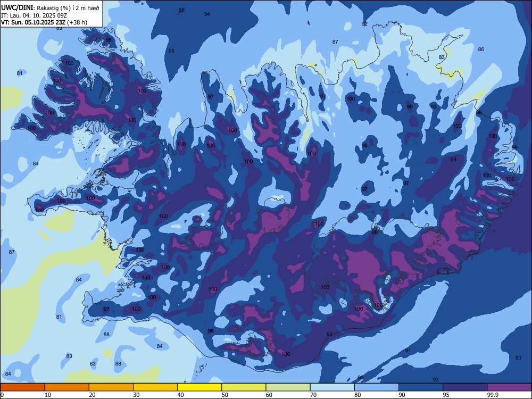Click the 89 humidity value on the map

pyautogui.click(x=60, y=29)
